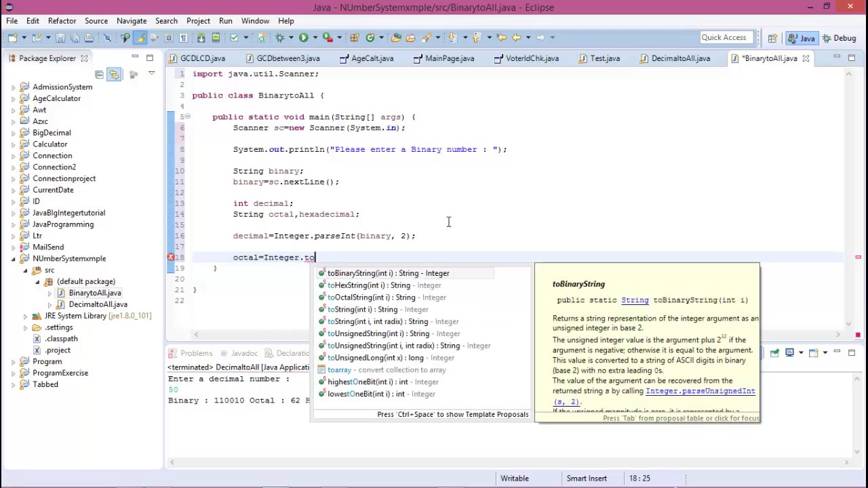The width and height of the screenshot is (868, 488).
Task: Collapse main method fold toggle at line 5
Action: [188, 117]
